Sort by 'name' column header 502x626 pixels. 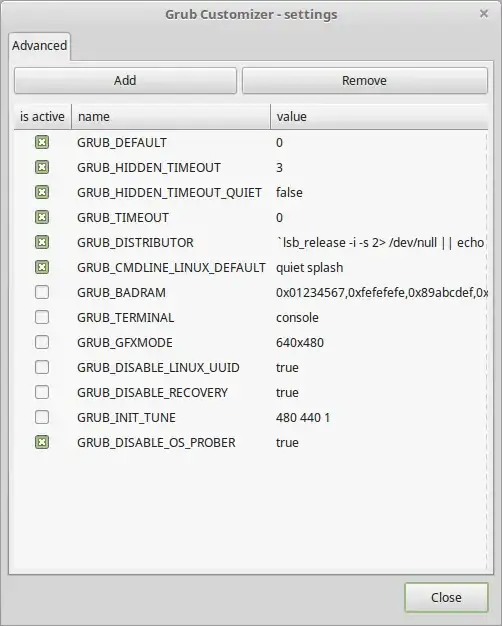(x=171, y=117)
